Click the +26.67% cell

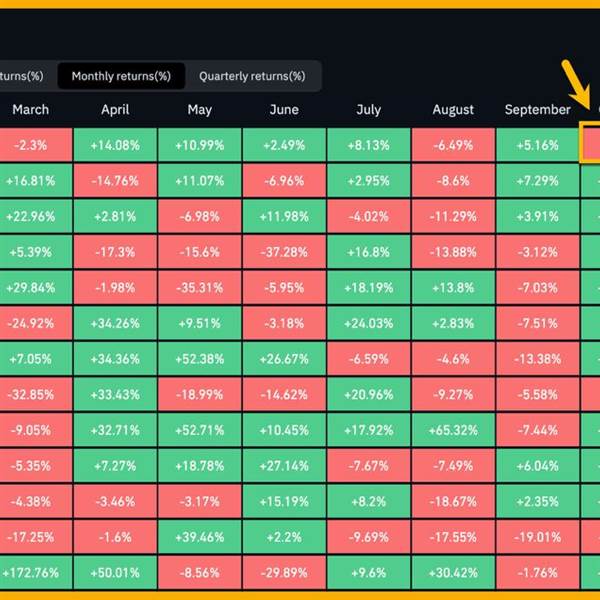coord(284,358)
